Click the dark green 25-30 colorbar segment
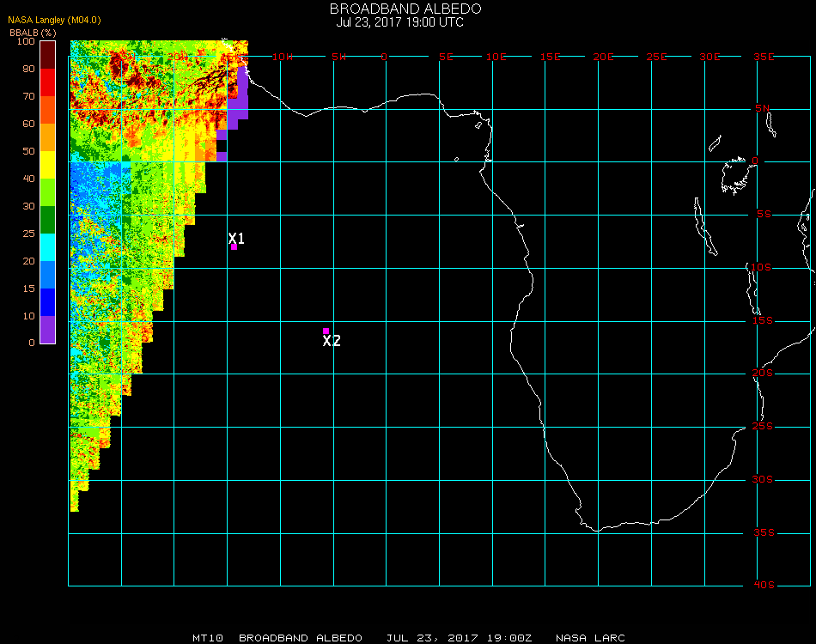Image resolution: width=816 pixels, height=644 pixels. [48, 220]
